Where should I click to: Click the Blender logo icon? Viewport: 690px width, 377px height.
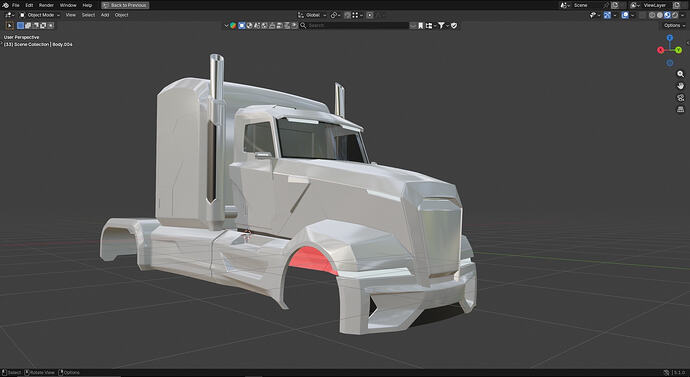point(5,5)
